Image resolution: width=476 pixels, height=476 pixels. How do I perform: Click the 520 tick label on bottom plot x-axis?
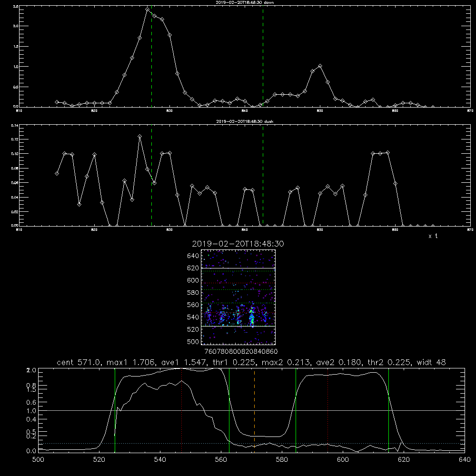coord(99,460)
